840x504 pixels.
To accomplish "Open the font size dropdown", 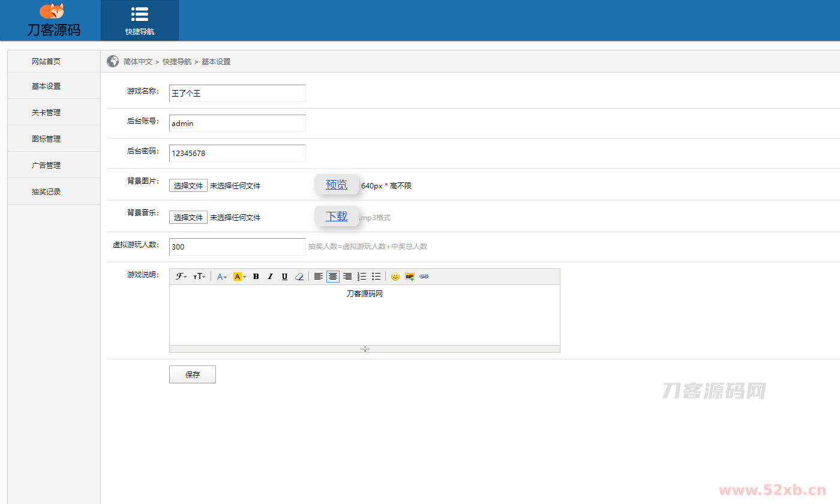I will [199, 277].
